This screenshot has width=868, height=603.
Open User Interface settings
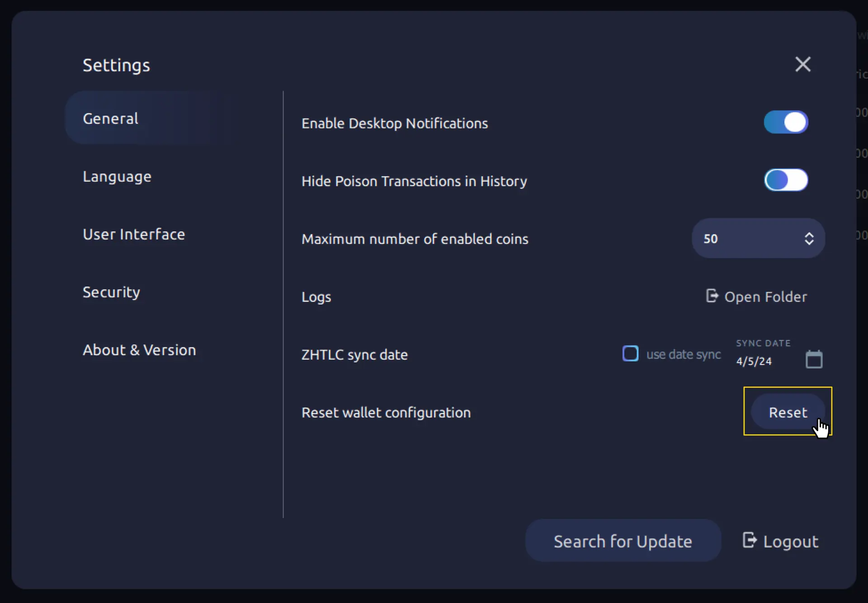(x=134, y=234)
